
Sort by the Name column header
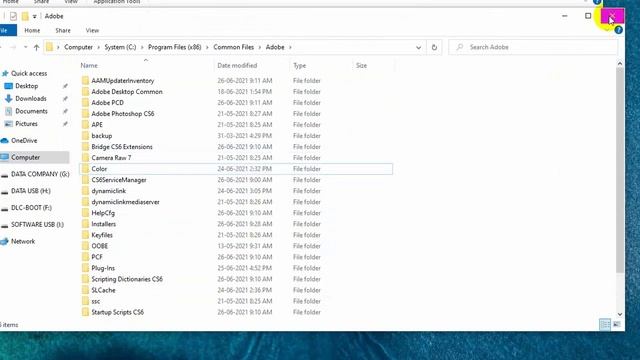pos(89,66)
